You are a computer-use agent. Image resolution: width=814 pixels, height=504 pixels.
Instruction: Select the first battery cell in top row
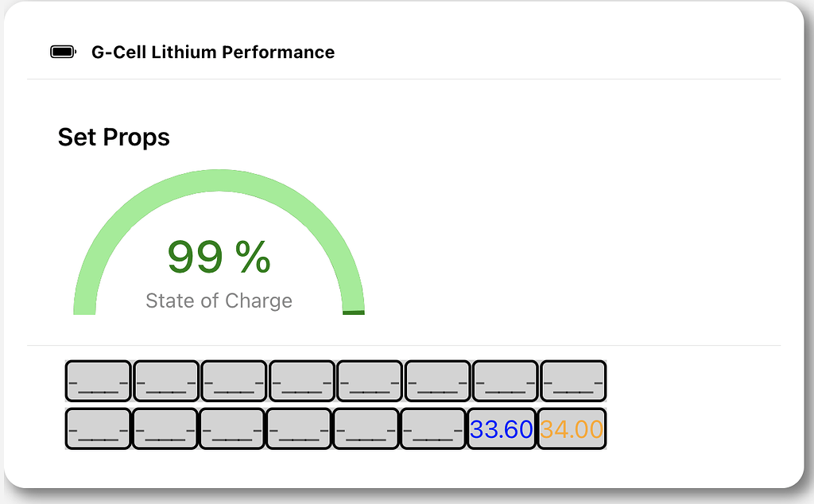coord(98,381)
